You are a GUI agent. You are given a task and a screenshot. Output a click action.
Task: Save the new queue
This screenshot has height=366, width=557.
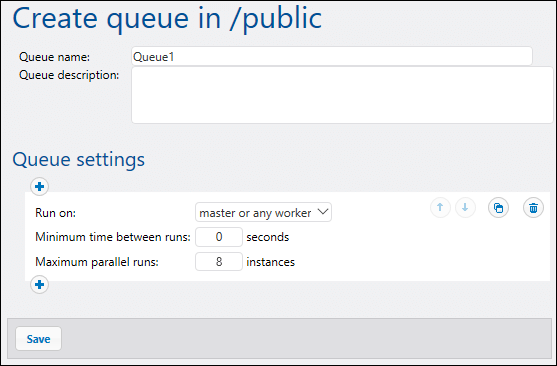38,339
